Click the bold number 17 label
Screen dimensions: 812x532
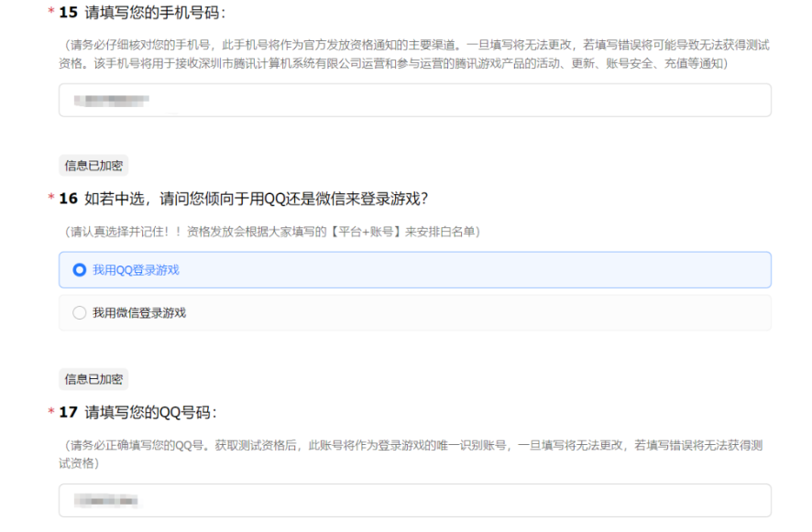click(x=68, y=413)
